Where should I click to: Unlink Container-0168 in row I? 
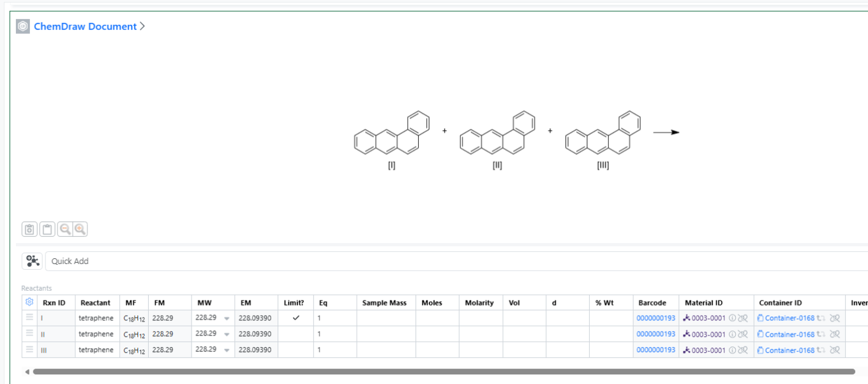[x=834, y=318]
